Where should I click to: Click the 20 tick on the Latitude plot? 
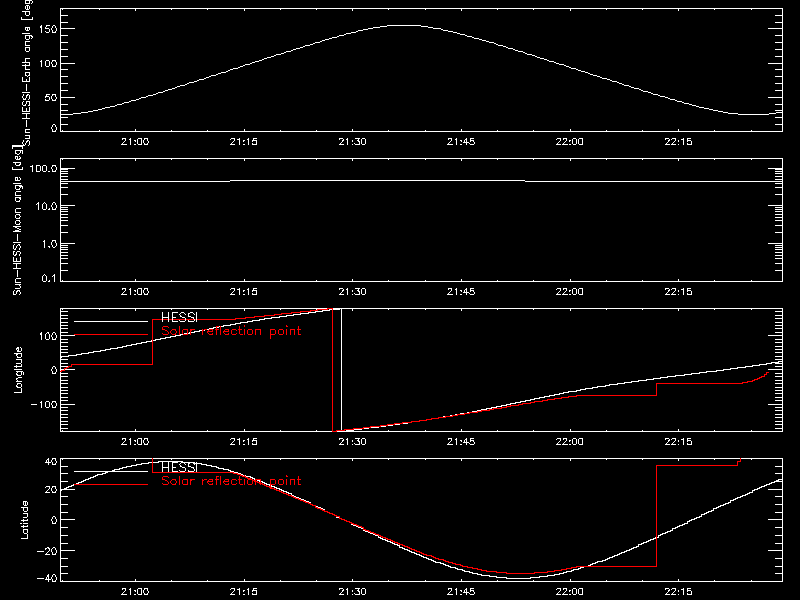[x=52, y=490]
